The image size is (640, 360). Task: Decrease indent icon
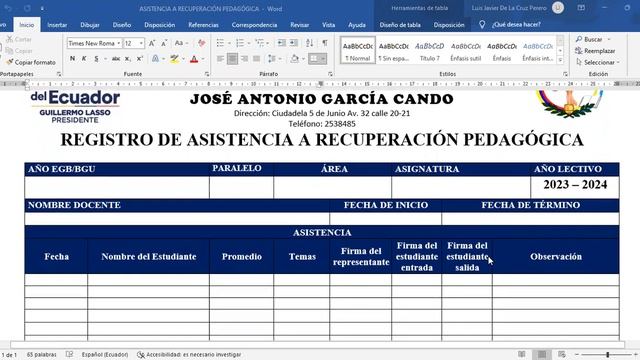[282, 43]
